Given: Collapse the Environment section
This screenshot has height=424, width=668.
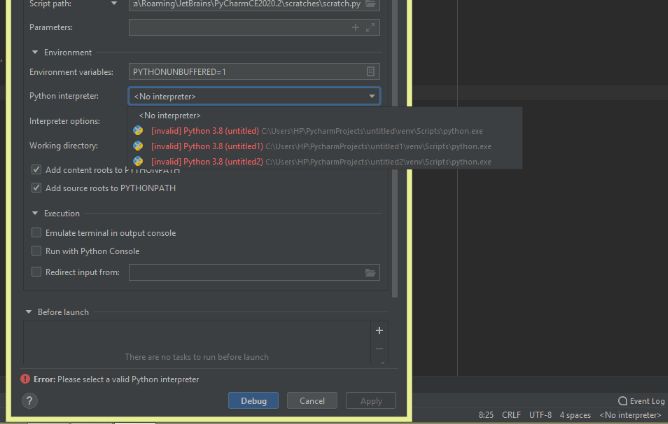Looking at the screenshot, I should click(x=35, y=52).
